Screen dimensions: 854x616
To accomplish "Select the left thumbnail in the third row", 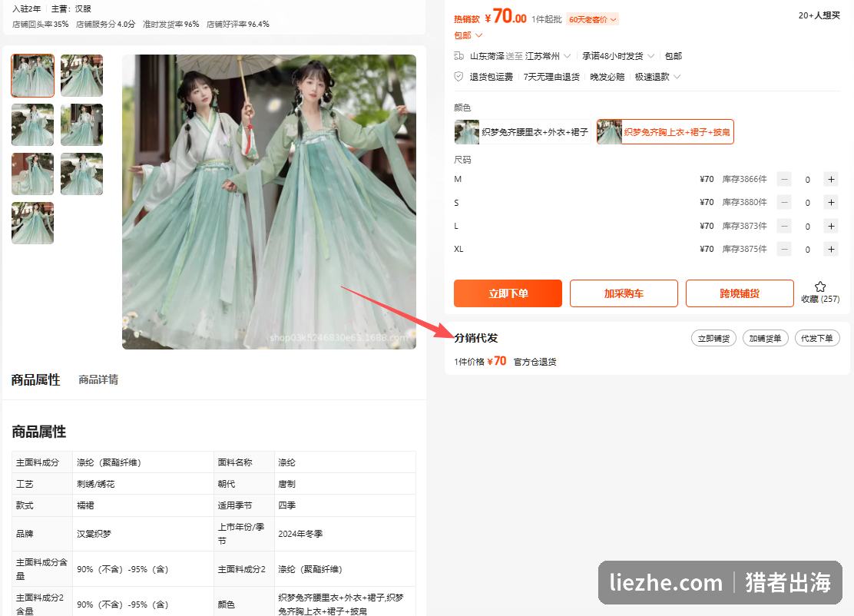I will tap(33, 174).
